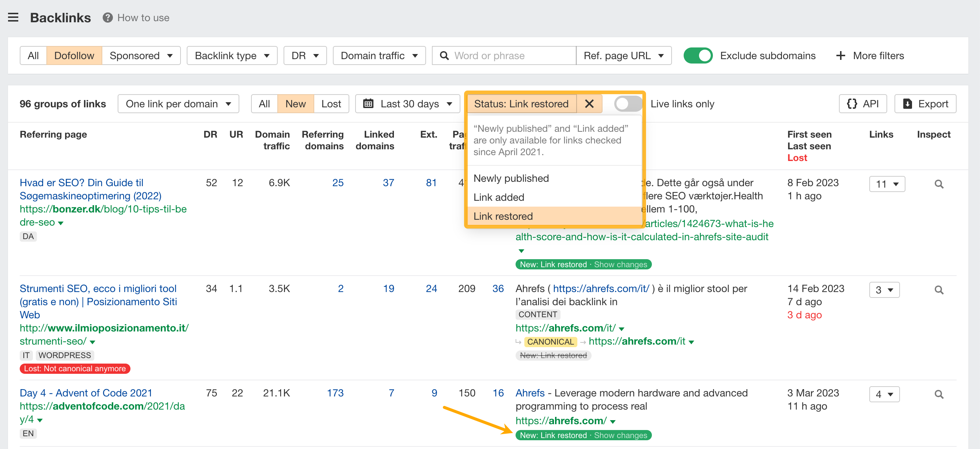
Task: Click the Export button
Action: (x=925, y=104)
